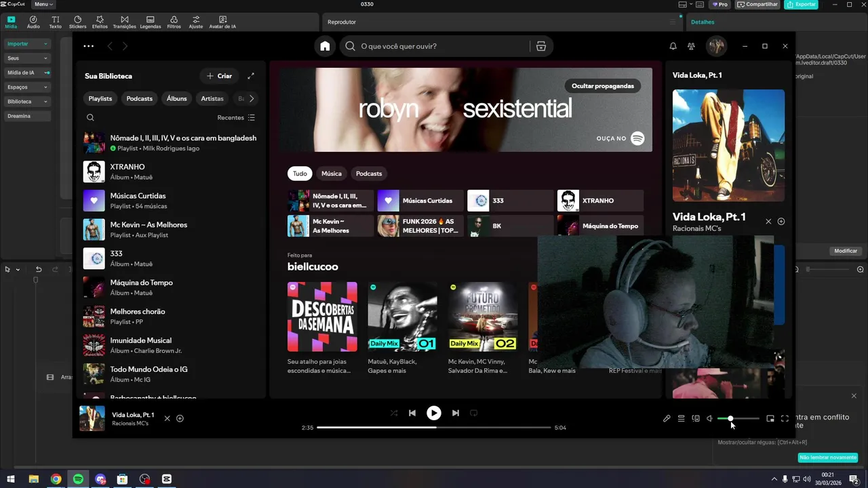868x488 pixels.
Task: Open CapCut's Filtros tool
Action: pos(174,22)
